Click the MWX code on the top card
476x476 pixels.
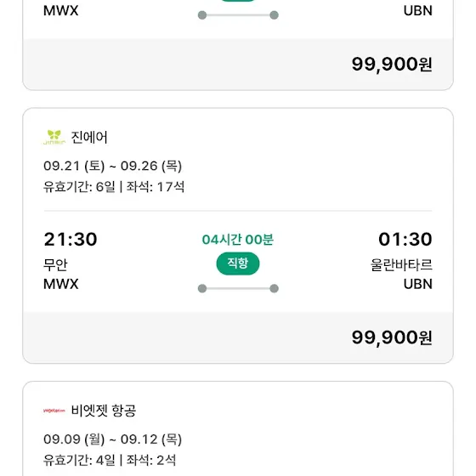tap(61, 10)
